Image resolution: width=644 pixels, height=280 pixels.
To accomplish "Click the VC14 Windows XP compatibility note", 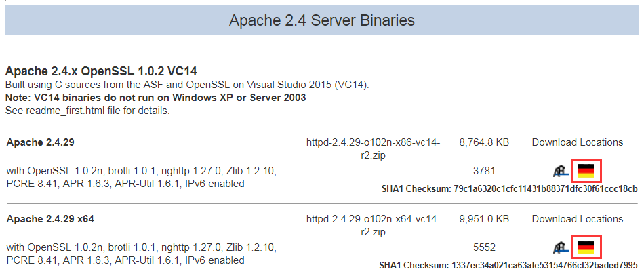I will [155, 98].
